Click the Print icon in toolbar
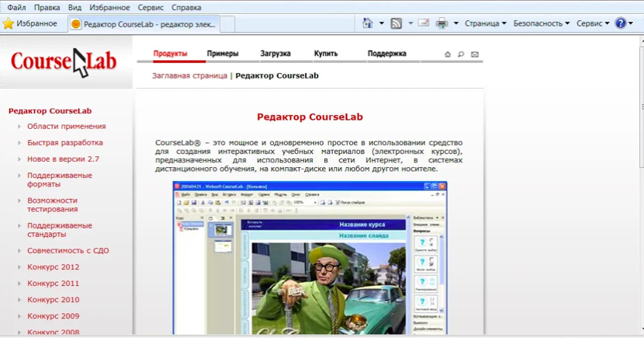The image size is (644, 338). coord(442,23)
